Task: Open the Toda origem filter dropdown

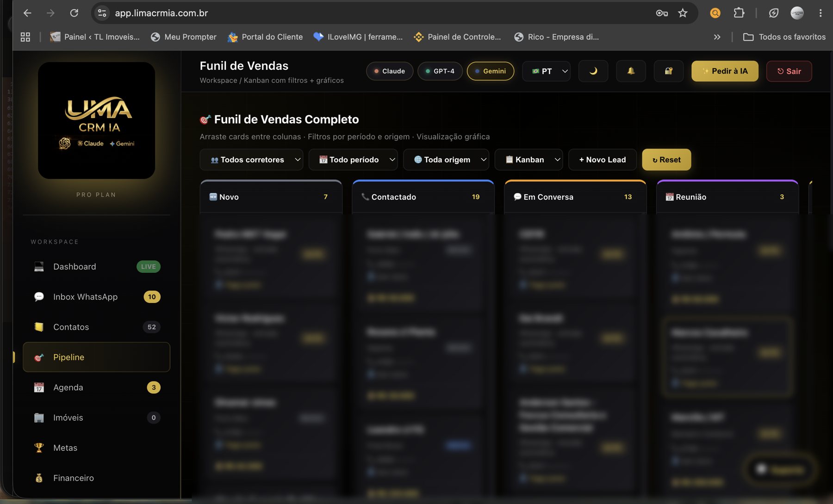Action: (x=446, y=160)
